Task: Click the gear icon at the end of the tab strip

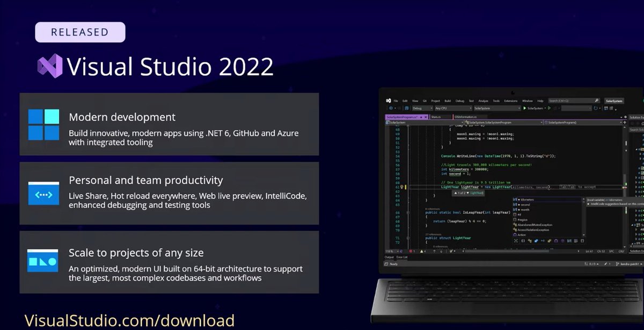Action: (x=626, y=117)
